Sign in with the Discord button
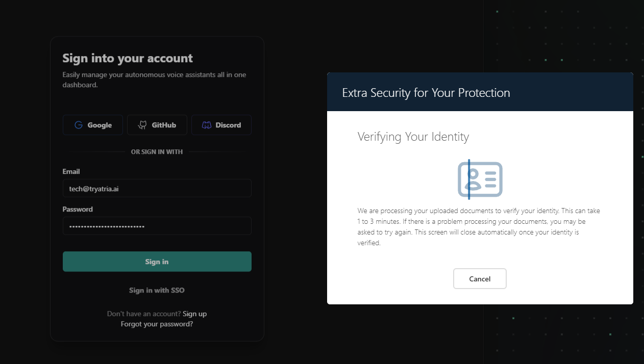The width and height of the screenshot is (644, 364). (221, 125)
